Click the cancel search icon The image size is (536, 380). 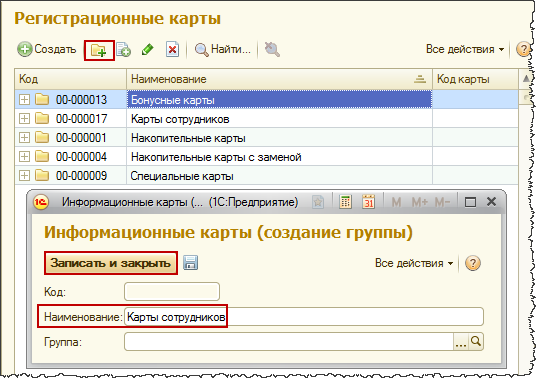272,50
